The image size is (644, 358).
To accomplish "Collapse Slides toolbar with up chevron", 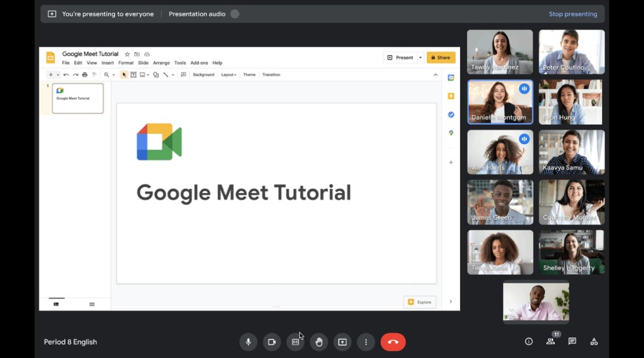I will point(435,75).
